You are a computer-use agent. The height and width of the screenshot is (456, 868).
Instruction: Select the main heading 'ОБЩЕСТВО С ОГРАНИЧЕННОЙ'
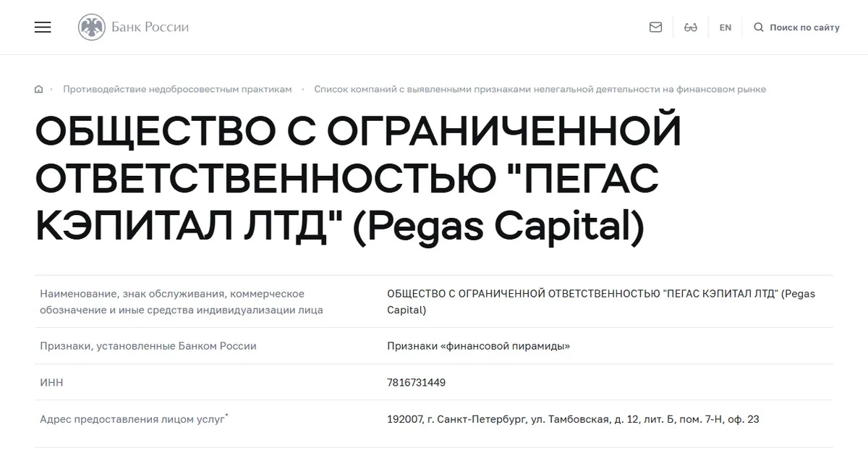tap(358, 132)
